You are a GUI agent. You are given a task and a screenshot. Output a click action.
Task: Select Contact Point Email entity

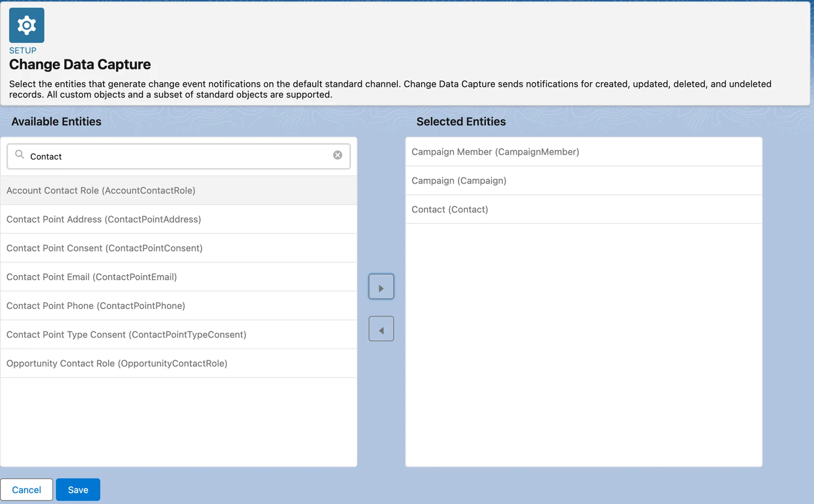[x=92, y=277]
